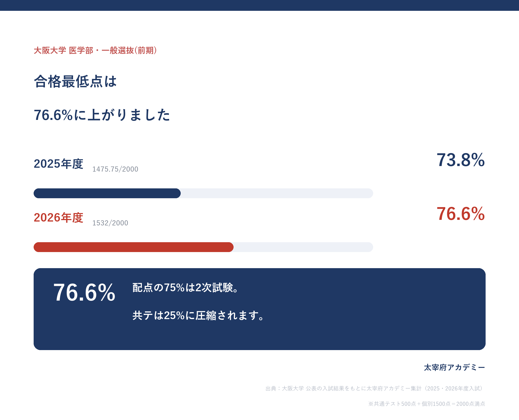Viewport: 519px width, 420px height.
Task: Click the headline 合格最低点は
Action: point(75,81)
